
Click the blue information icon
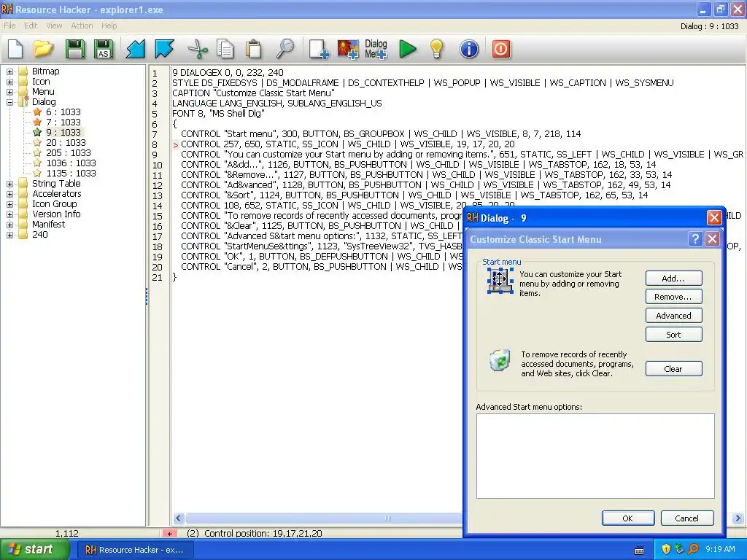click(469, 49)
